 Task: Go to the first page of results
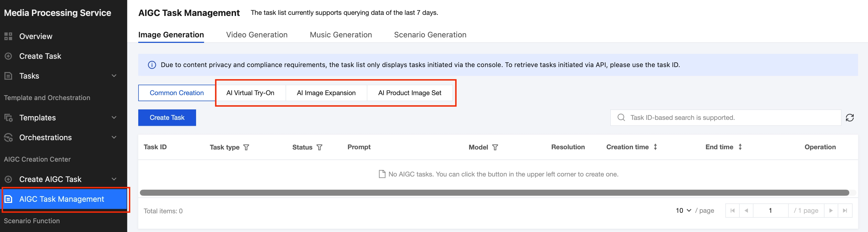(733, 211)
